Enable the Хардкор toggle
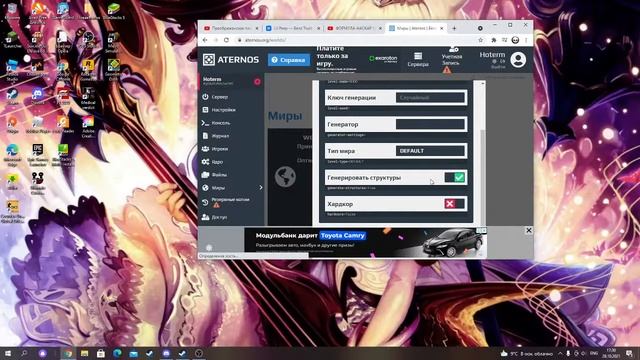 pos(454,204)
